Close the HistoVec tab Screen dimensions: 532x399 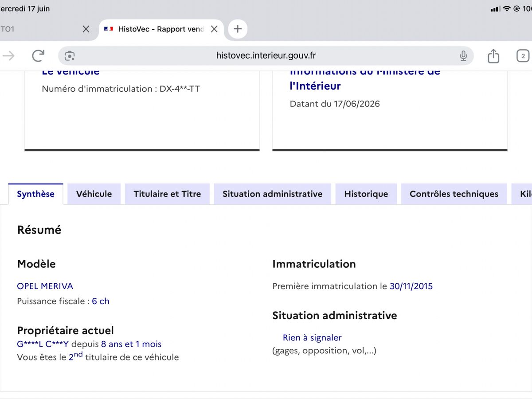click(214, 29)
